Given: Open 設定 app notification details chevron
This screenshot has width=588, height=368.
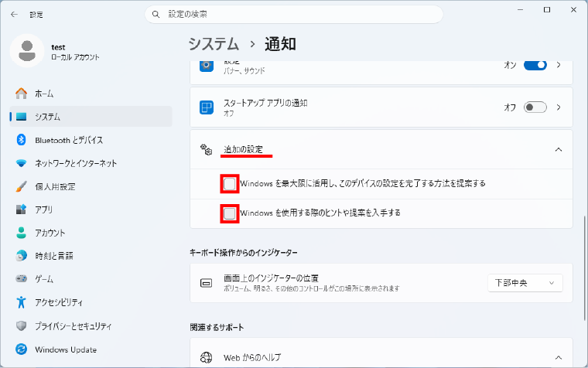Looking at the screenshot, I should pyautogui.click(x=559, y=65).
